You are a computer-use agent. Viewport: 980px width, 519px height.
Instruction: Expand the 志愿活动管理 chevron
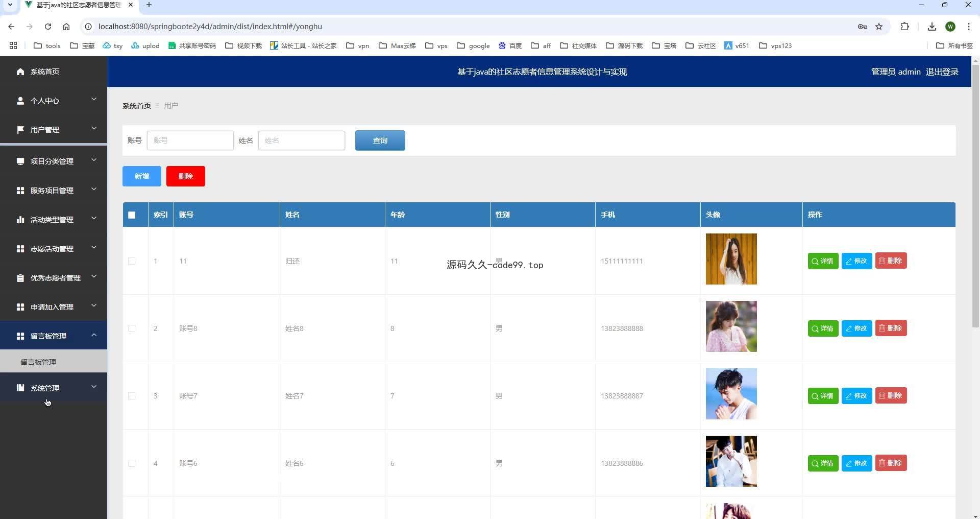click(x=94, y=247)
